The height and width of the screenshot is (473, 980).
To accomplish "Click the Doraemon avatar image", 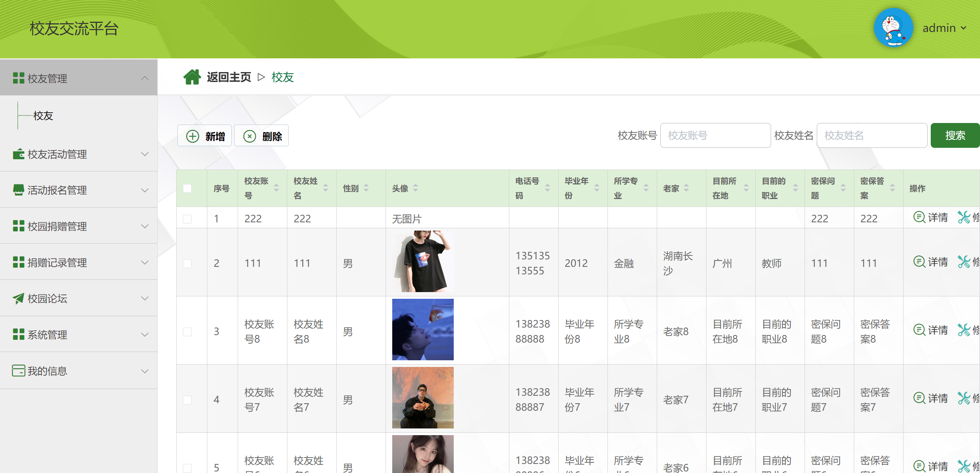I will (x=893, y=28).
